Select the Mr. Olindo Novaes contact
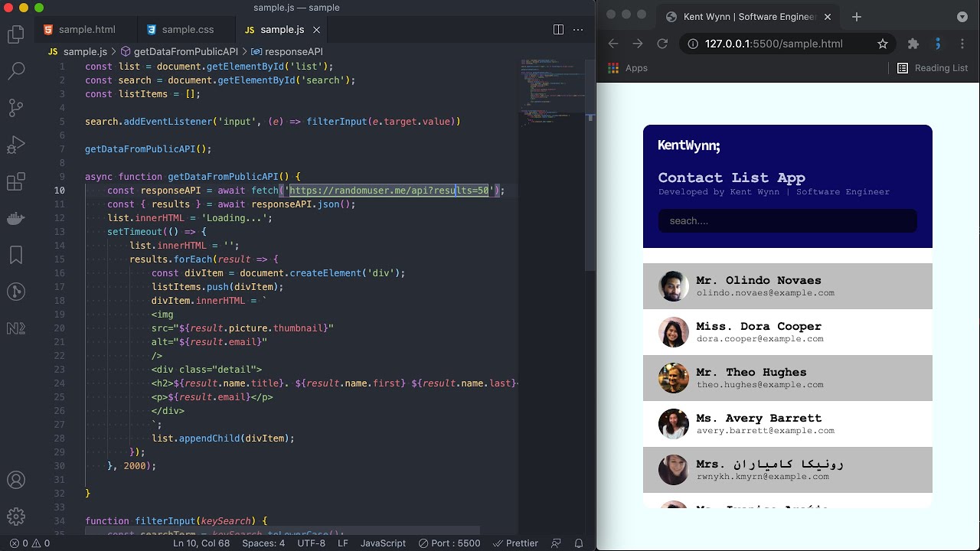This screenshot has width=980, height=551. click(788, 286)
